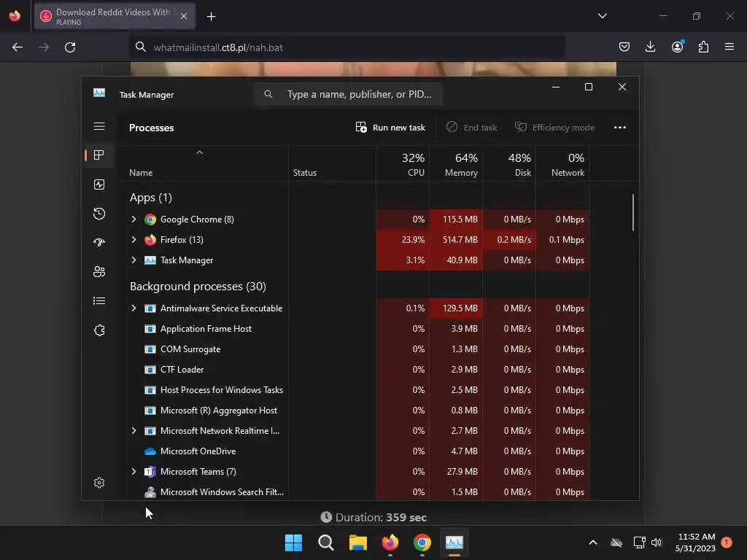
Task: Click Background processes (30) group header
Action: 198,286
